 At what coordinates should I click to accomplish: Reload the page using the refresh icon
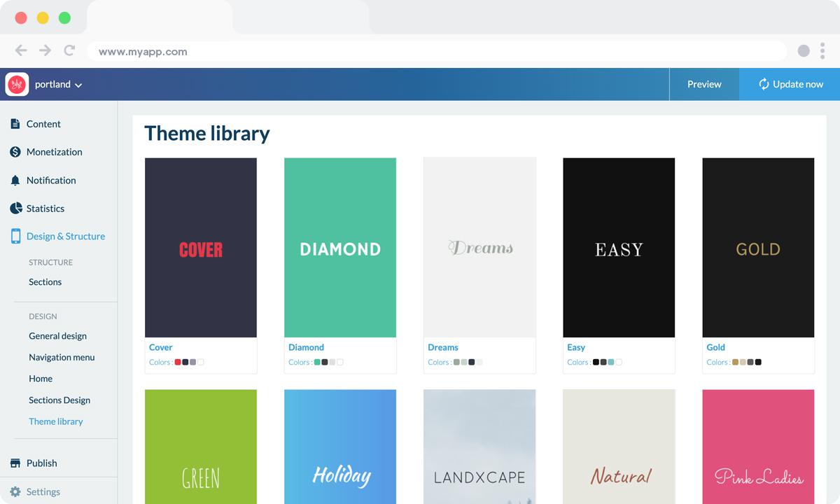pos(69,50)
